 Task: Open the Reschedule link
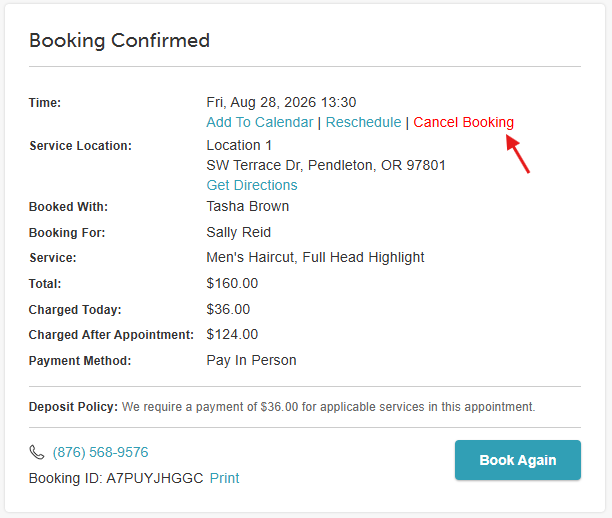[x=363, y=122]
